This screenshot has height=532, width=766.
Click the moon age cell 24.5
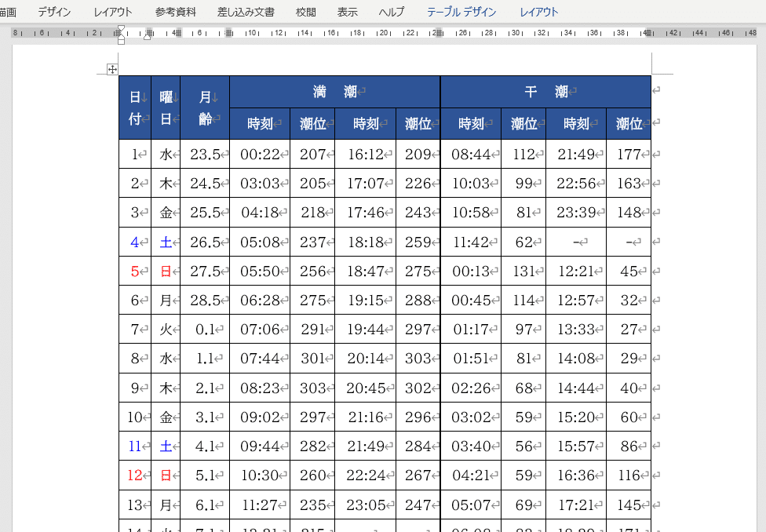pyautogui.click(x=205, y=183)
